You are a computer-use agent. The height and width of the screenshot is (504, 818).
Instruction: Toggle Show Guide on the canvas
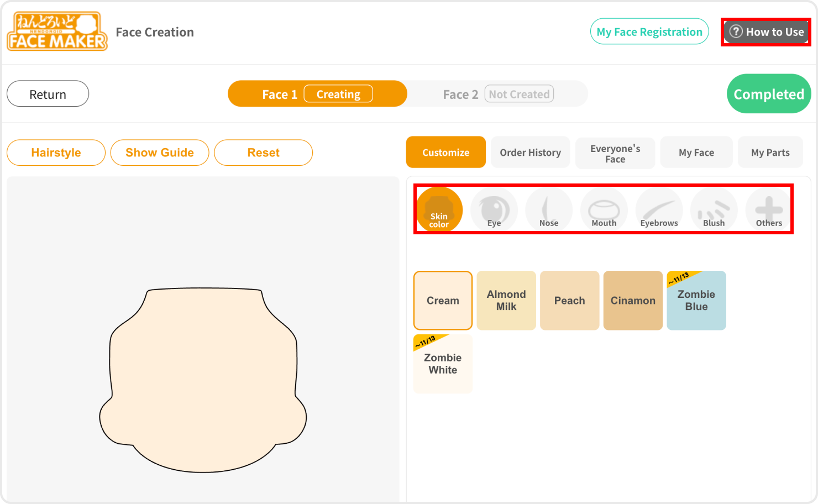159,153
